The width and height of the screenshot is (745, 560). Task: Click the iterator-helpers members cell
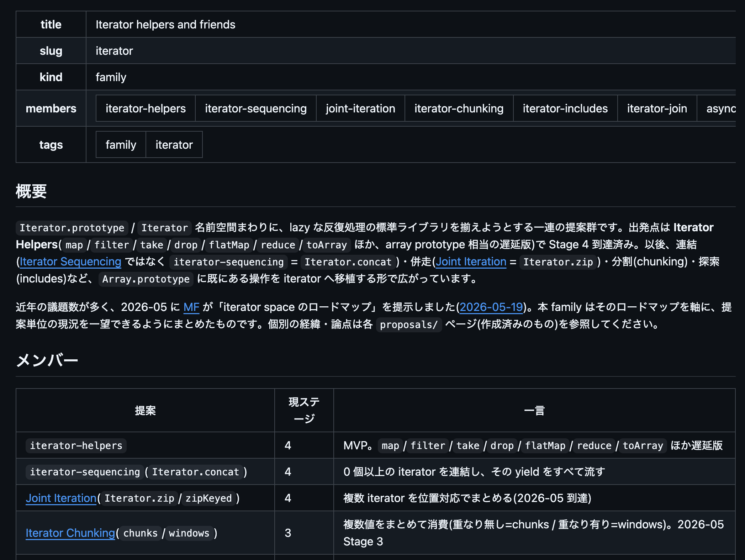point(146,108)
